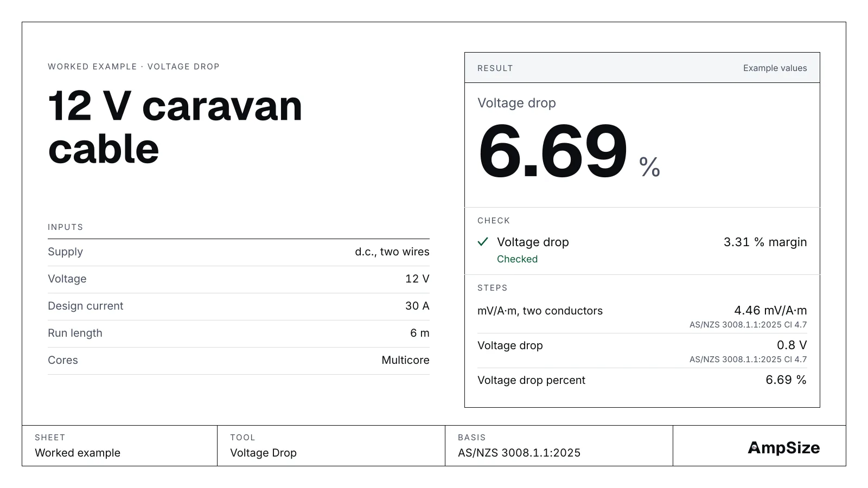This screenshot has height=488, width=868.
Task: Click the AmpSize logo
Action: [x=783, y=448]
